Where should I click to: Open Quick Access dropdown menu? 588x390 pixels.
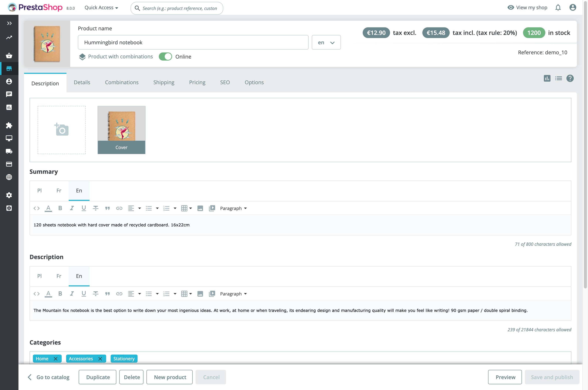[101, 7]
